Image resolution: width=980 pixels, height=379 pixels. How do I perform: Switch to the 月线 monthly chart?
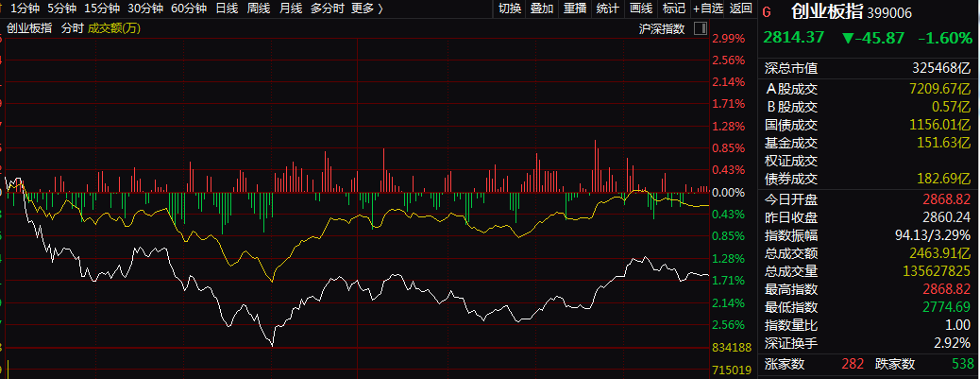(x=291, y=9)
